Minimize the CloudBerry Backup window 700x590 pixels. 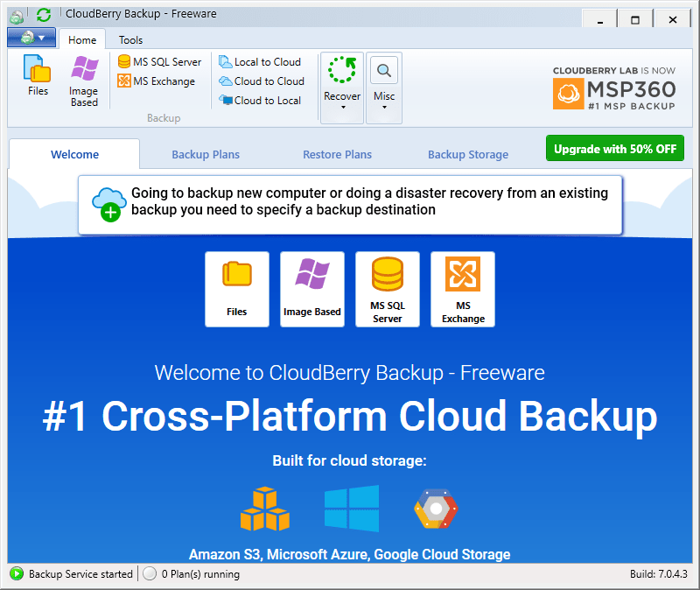(600, 19)
